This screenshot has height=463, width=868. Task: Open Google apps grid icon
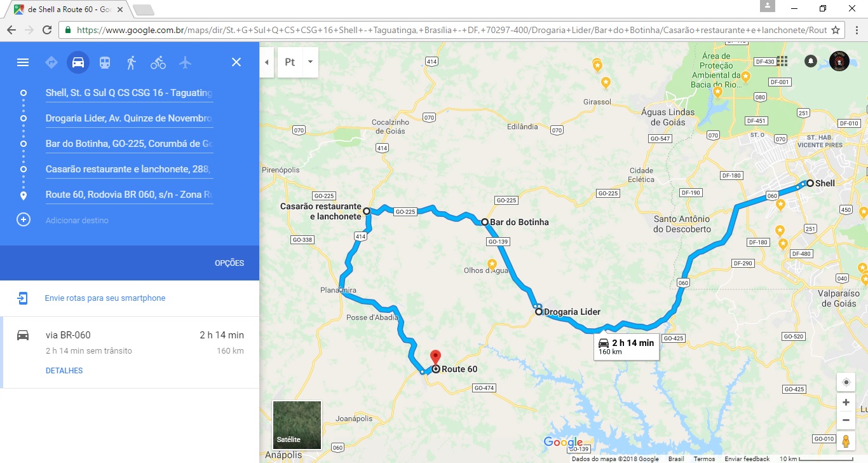[x=782, y=61]
